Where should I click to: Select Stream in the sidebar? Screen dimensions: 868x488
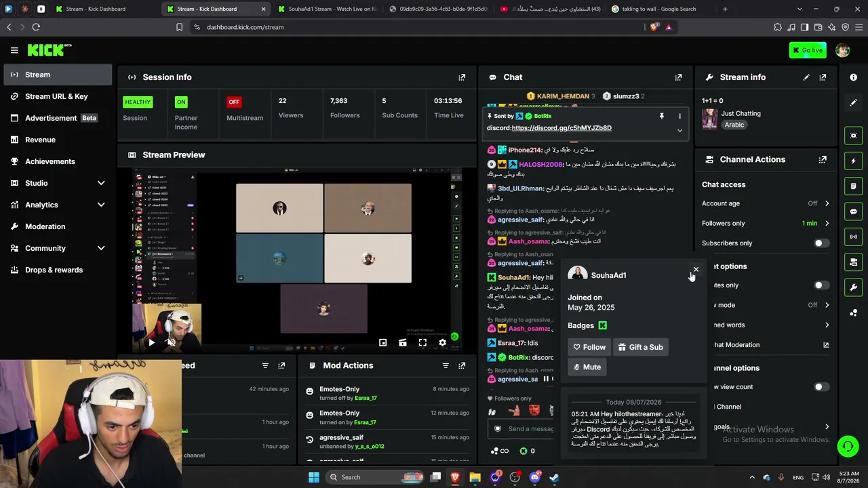(58, 75)
